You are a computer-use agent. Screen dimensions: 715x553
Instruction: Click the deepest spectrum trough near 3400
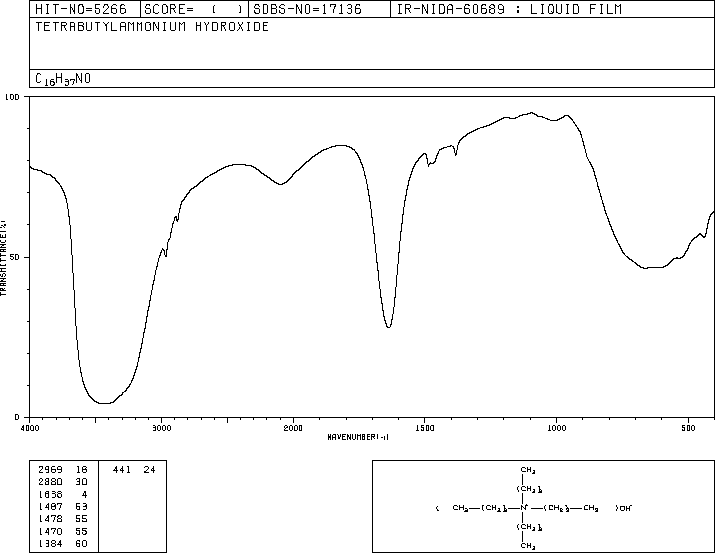[104, 403]
